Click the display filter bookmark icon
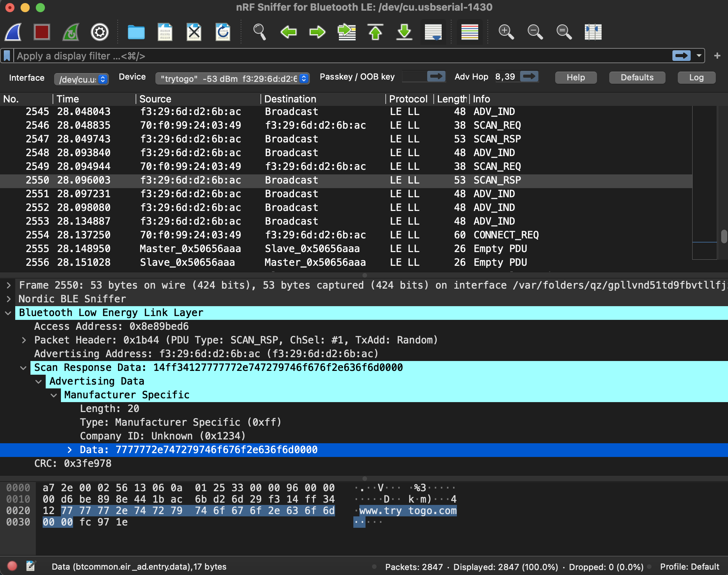 pyautogui.click(x=7, y=56)
